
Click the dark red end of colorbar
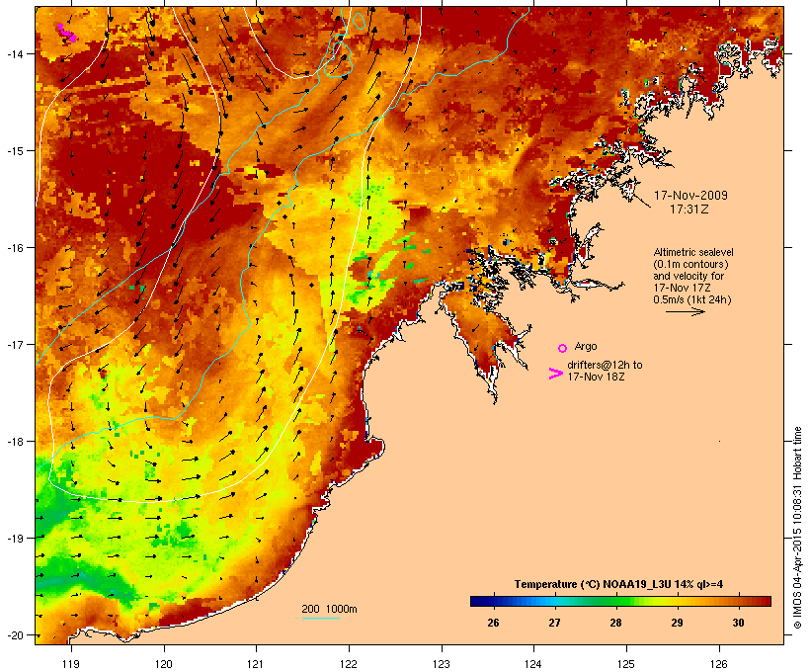point(767,601)
